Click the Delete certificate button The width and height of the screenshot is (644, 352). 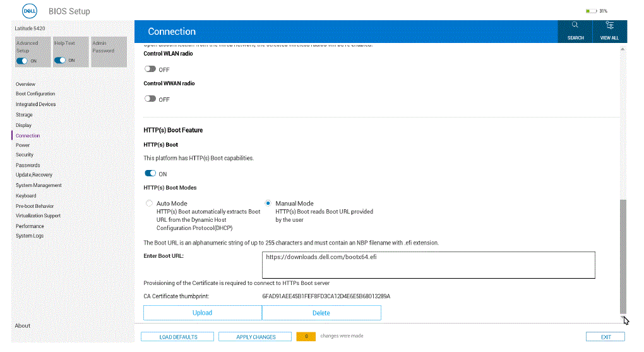[321, 313]
